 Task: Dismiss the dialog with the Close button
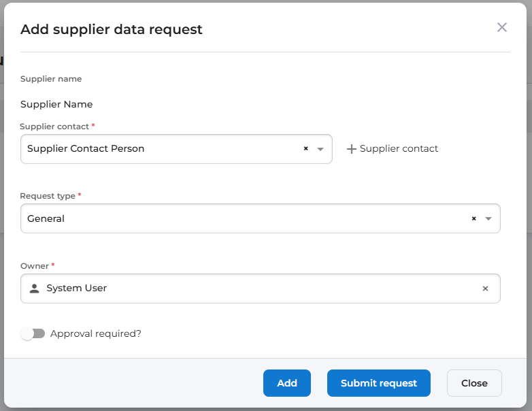[x=474, y=383]
